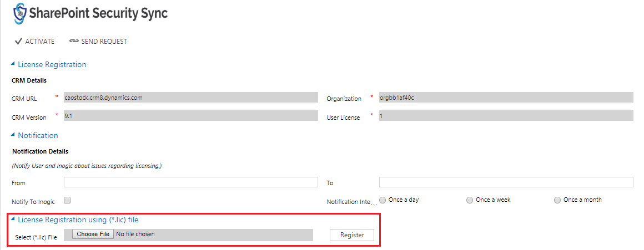The height and width of the screenshot is (250, 644).
Task: Select Once a week notification interval
Action: click(x=470, y=201)
